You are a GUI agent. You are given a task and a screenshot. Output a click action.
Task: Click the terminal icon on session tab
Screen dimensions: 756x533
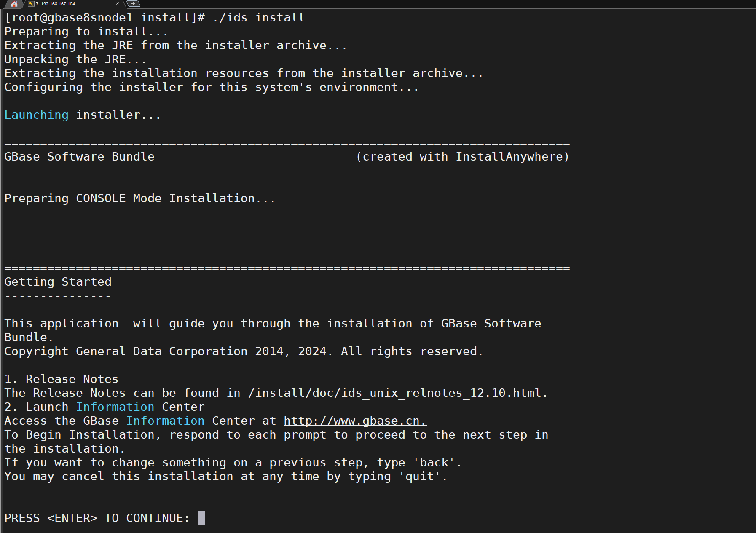click(31, 4)
